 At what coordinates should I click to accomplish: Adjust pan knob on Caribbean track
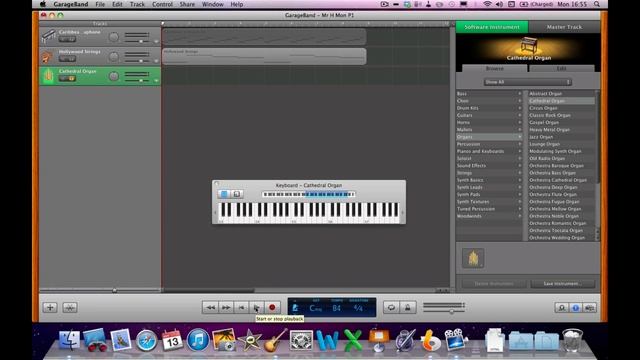point(114,37)
